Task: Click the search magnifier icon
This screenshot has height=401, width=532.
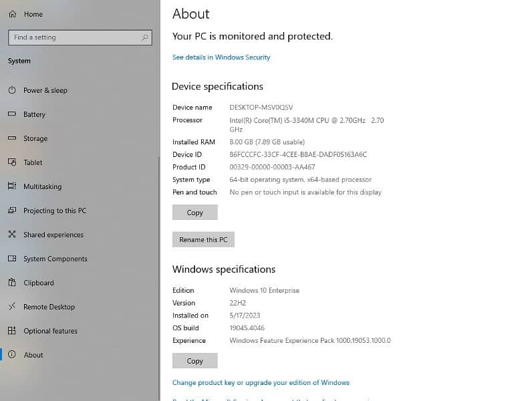Action: click(x=144, y=37)
